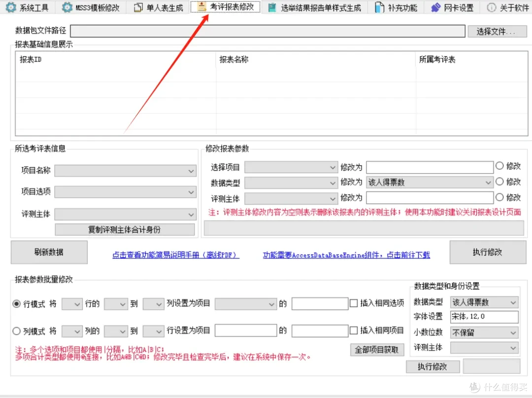Select the 列模式 radio button

(x=16, y=331)
